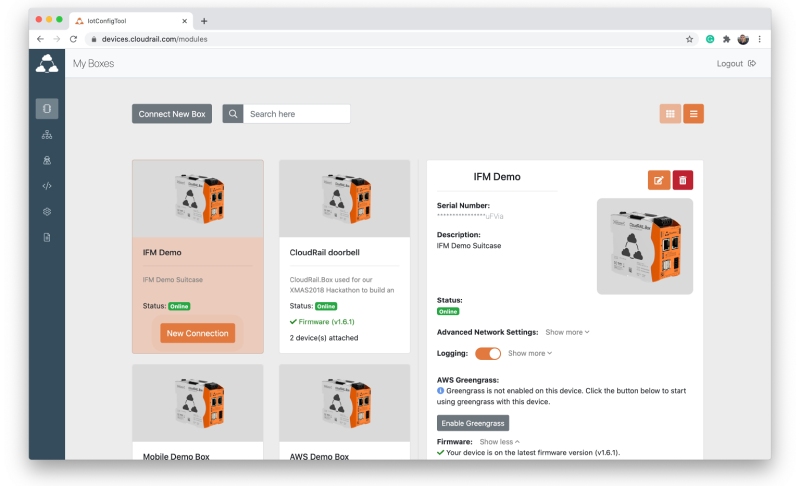The width and height of the screenshot is (800, 486).
Task: Open a new browser tab
Action: (204, 21)
